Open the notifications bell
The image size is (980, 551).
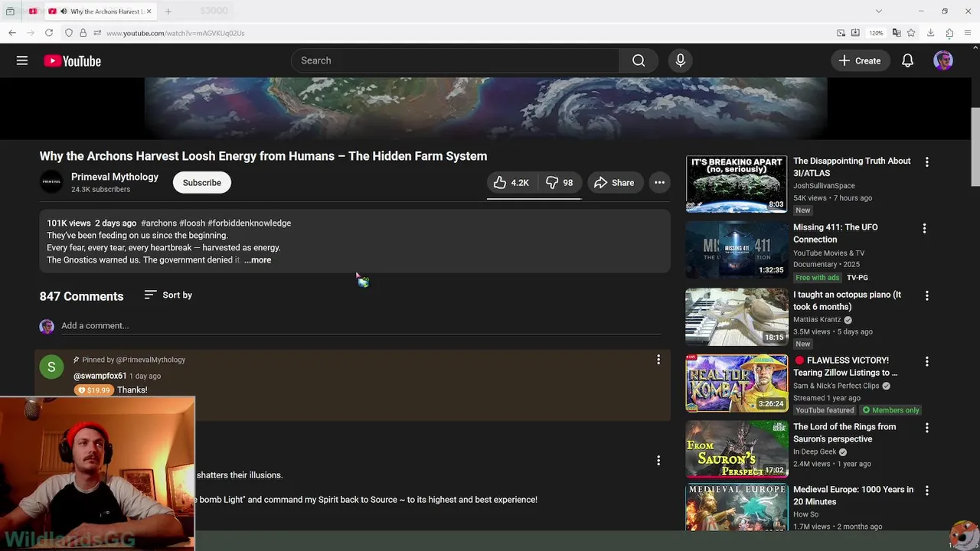(907, 60)
